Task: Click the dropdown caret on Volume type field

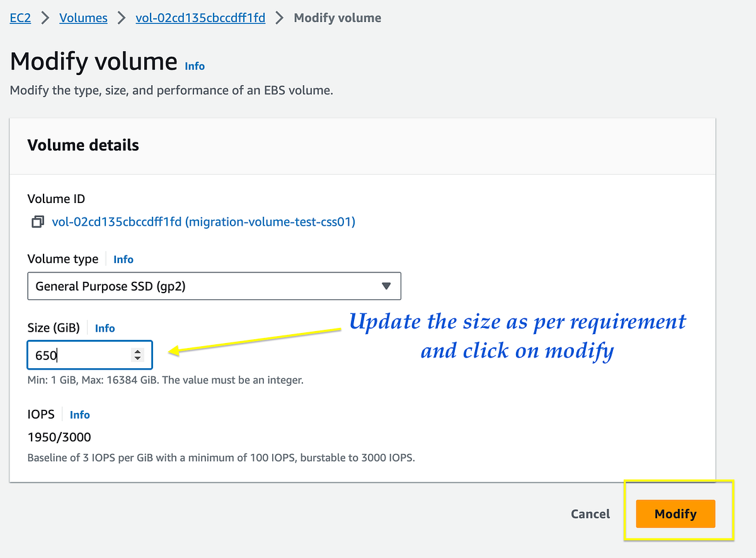Action: (x=386, y=286)
